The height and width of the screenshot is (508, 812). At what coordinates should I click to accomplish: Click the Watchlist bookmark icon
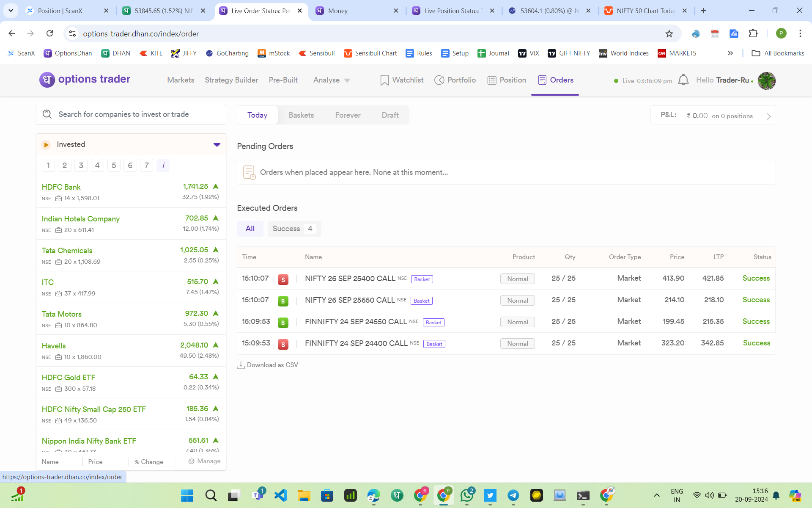(x=384, y=80)
